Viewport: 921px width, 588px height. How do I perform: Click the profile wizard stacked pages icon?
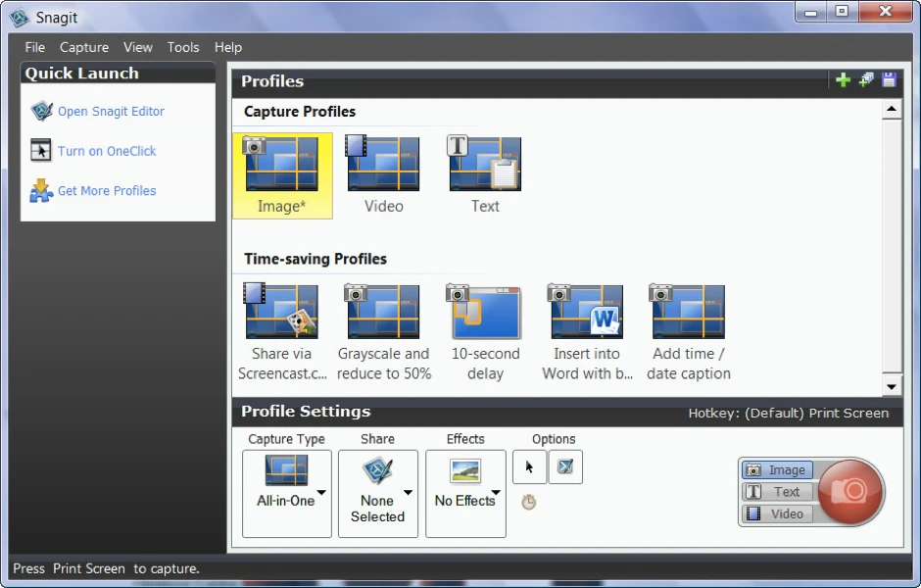coord(866,80)
